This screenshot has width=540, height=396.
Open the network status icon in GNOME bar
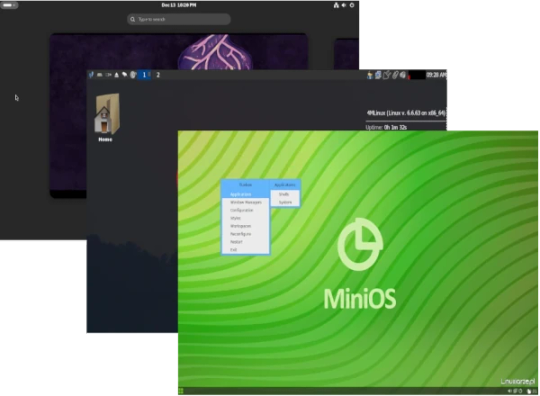tap(336, 5)
